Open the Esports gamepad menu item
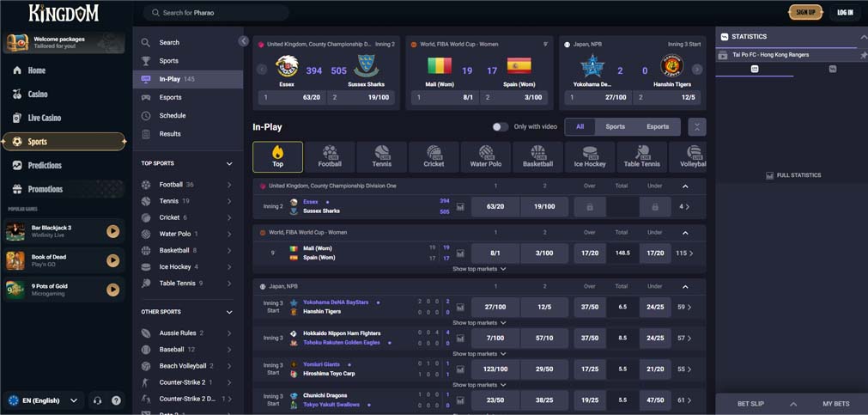Screen dimensions: 868x415 pyautogui.click(x=188, y=97)
